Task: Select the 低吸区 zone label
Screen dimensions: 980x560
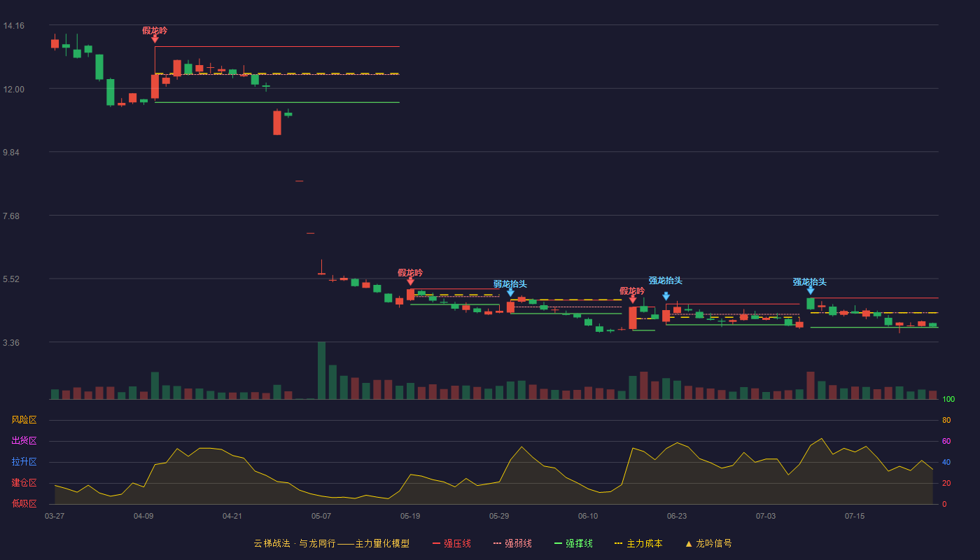Action: tap(24, 503)
